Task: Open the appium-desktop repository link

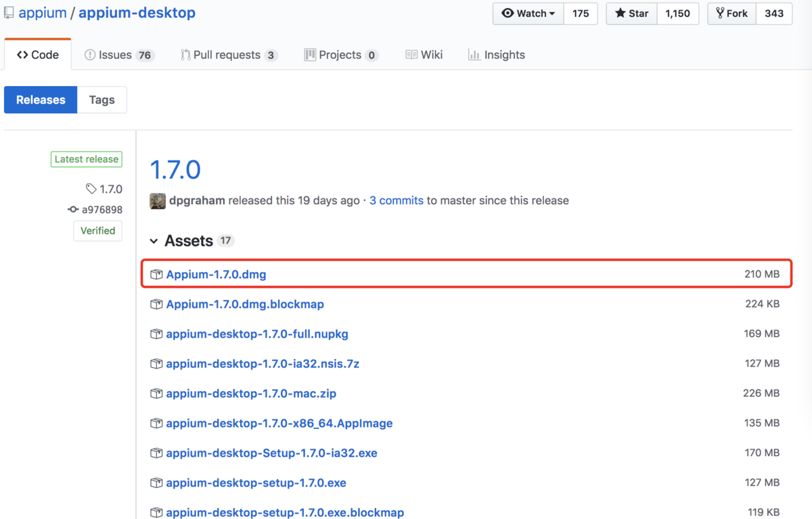Action: click(x=137, y=14)
